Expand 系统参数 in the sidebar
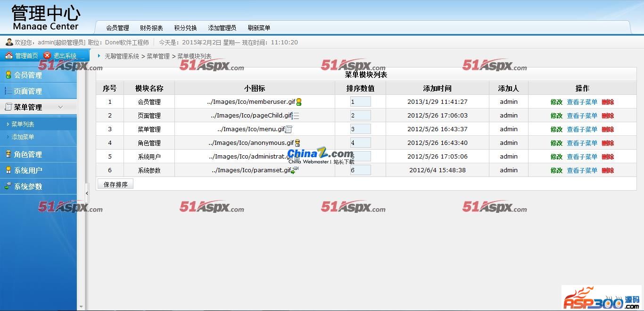Screen dimensions: 644x311 [38, 186]
